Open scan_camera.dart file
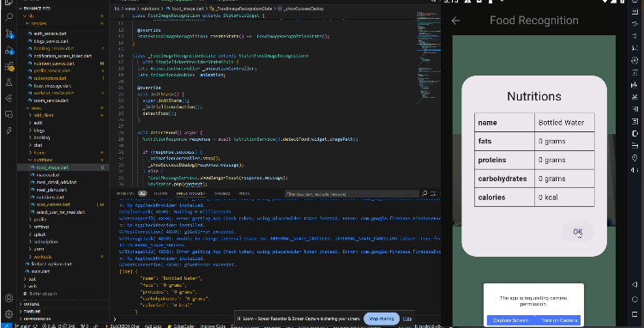Viewport: 644px width, 328px height. [x=53, y=204]
